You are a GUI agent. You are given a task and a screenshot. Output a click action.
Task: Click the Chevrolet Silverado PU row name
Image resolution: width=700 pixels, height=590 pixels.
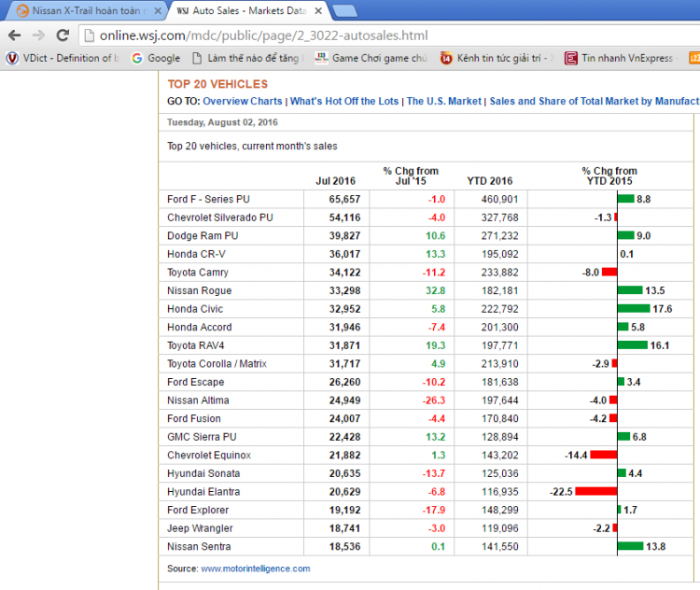(220, 218)
